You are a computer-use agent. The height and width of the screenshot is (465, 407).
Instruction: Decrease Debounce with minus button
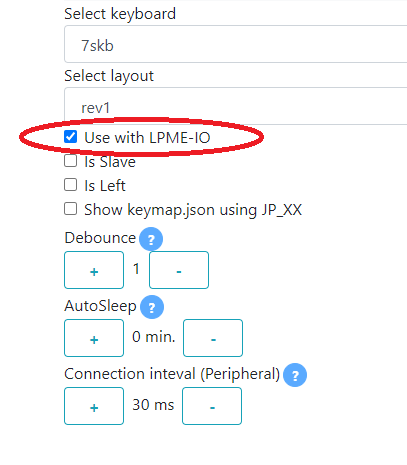(179, 270)
